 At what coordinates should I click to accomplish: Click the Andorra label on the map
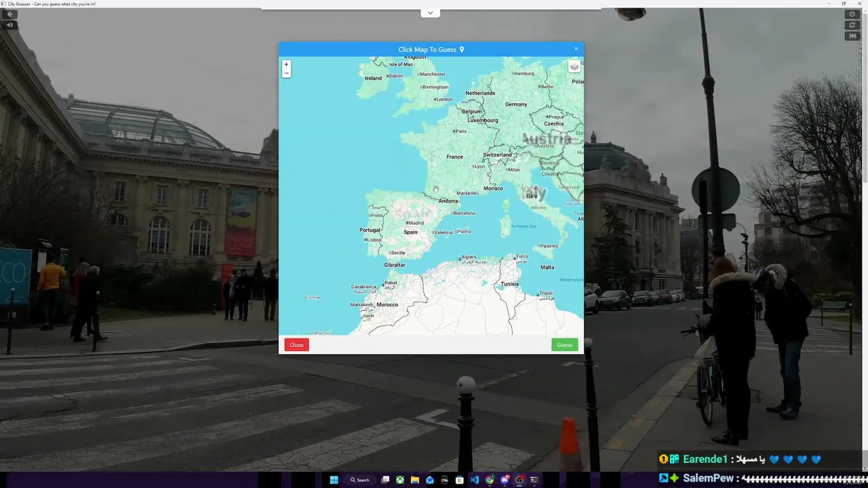448,201
